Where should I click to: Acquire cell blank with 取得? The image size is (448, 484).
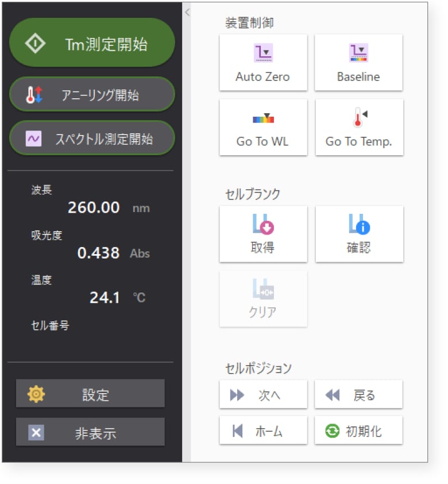(x=263, y=234)
